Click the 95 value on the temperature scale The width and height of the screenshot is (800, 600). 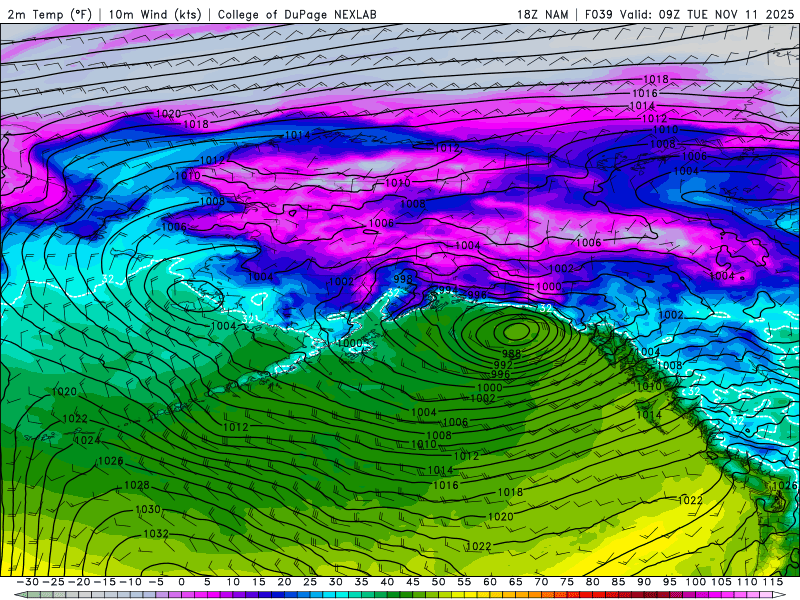pos(669,582)
